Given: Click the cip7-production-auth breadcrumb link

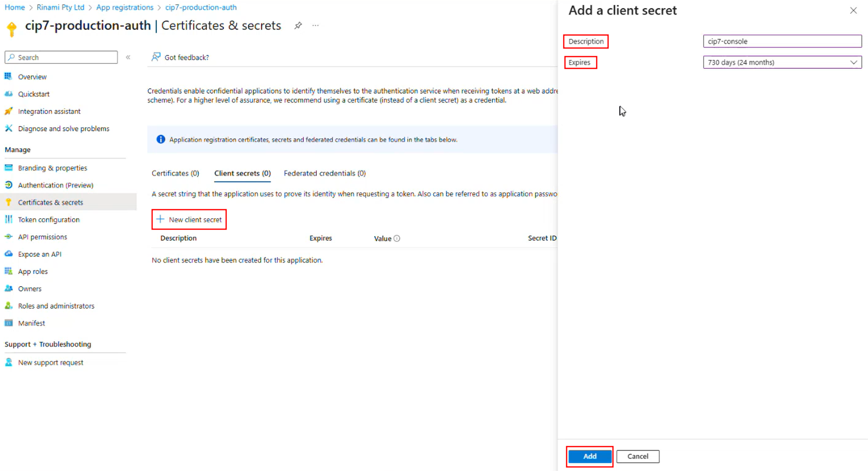Looking at the screenshot, I should (201, 7).
